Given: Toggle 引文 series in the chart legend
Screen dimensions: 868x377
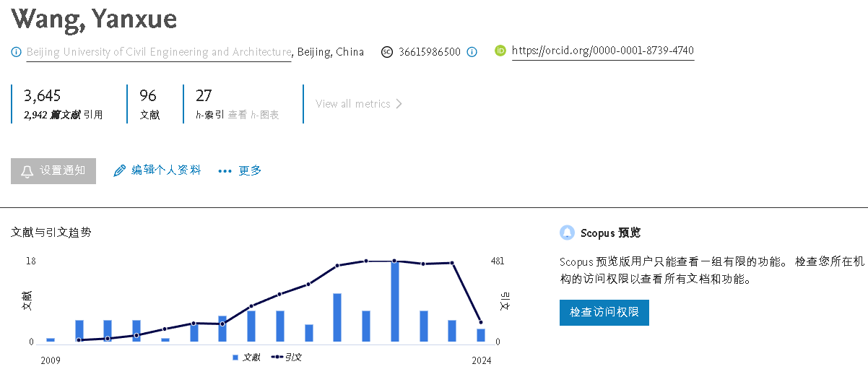Looking at the screenshot, I should point(287,357).
